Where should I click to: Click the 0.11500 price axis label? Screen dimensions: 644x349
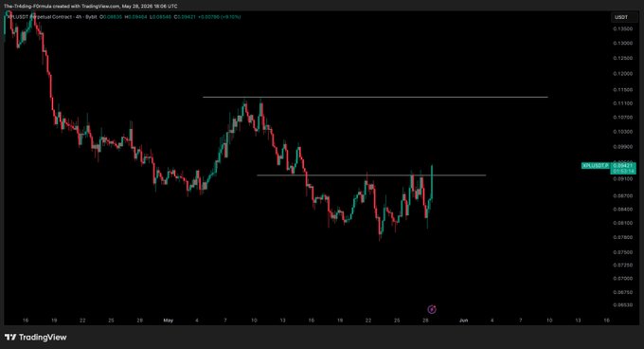click(x=622, y=89)
